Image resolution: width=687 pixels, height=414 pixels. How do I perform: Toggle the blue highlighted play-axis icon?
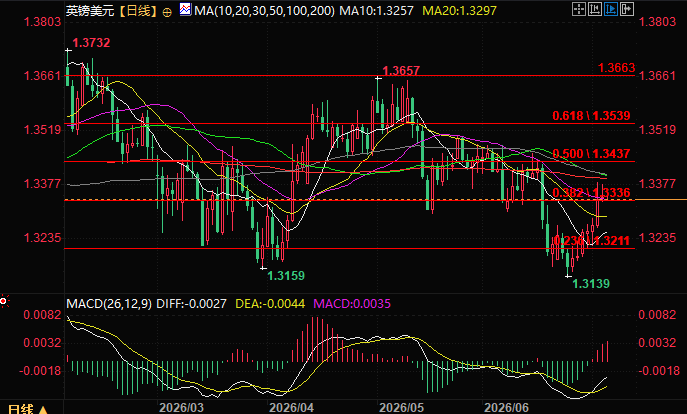point(611,9)
